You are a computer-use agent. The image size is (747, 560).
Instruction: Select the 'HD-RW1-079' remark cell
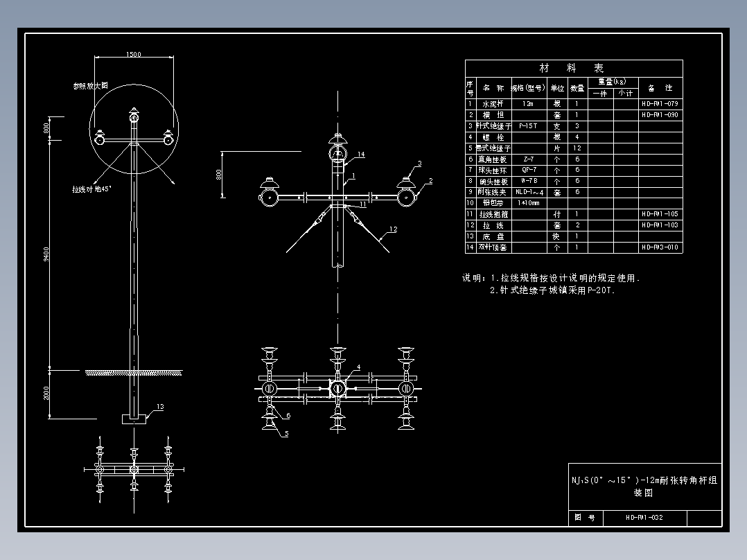[x=660, y=103]
